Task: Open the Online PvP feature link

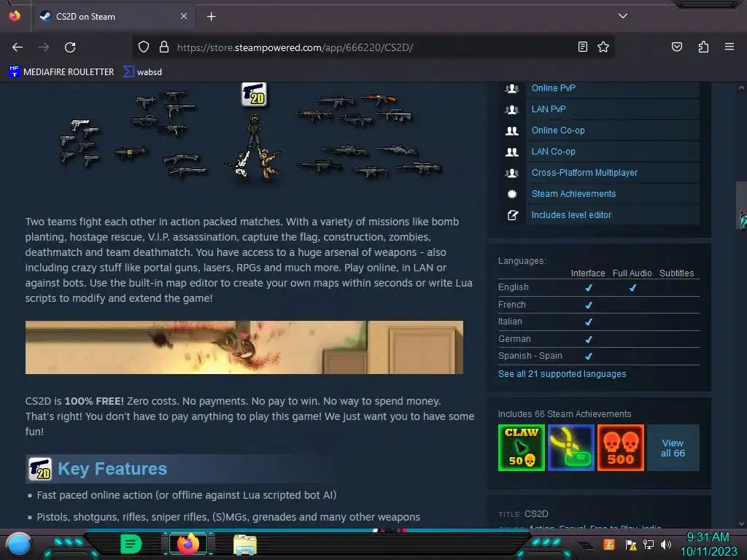Action: tap(553, 88)
